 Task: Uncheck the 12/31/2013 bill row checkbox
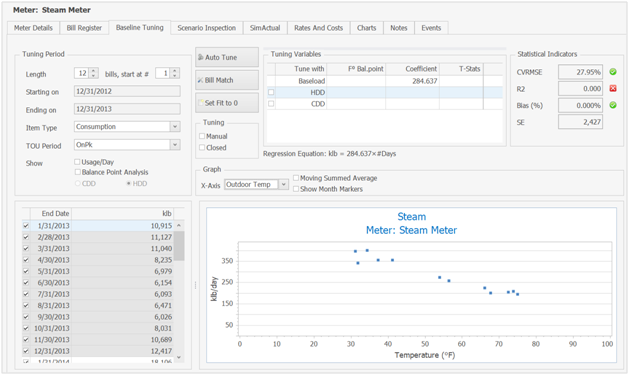(26, 351)
